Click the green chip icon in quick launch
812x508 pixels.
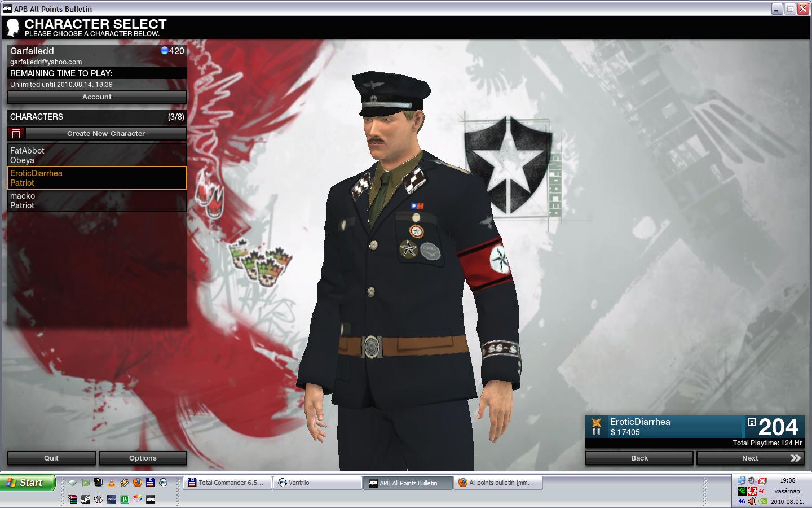click(x=86, y=483)
